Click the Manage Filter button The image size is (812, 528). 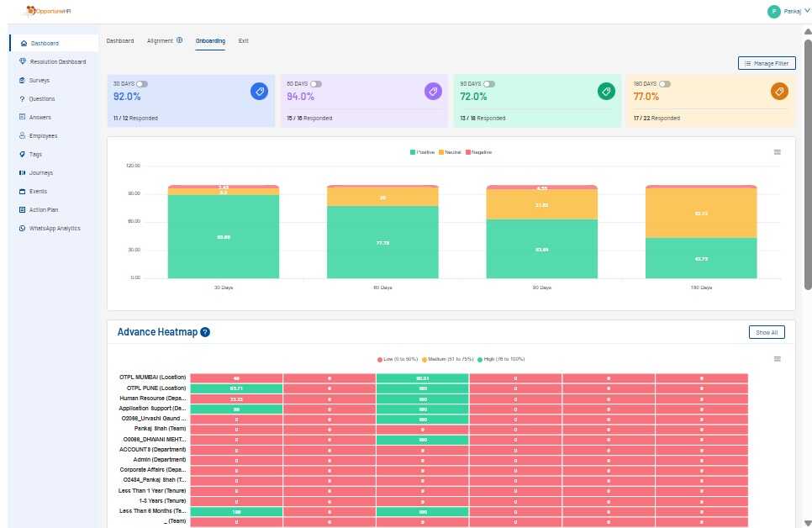766,63
